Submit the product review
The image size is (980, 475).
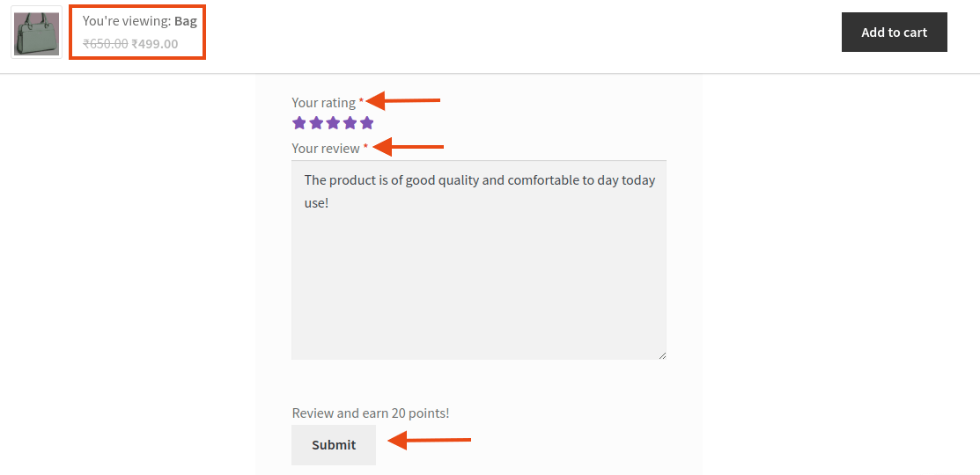click(334, 445)
